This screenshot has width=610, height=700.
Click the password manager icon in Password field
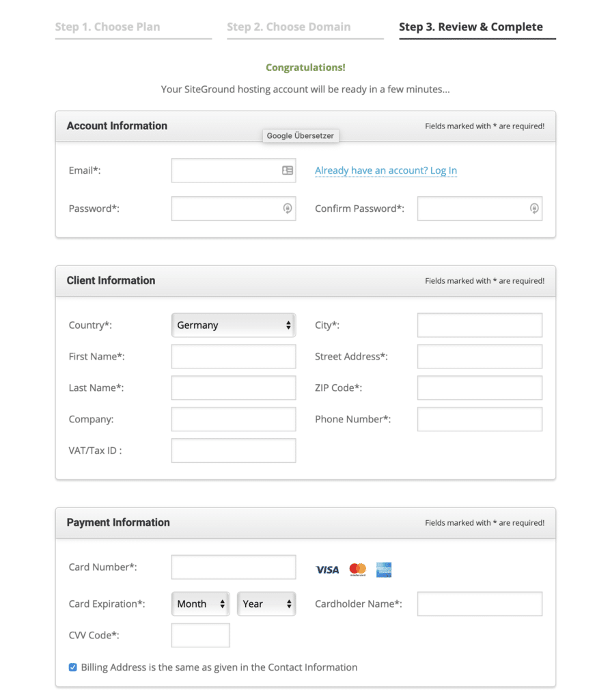288,208
